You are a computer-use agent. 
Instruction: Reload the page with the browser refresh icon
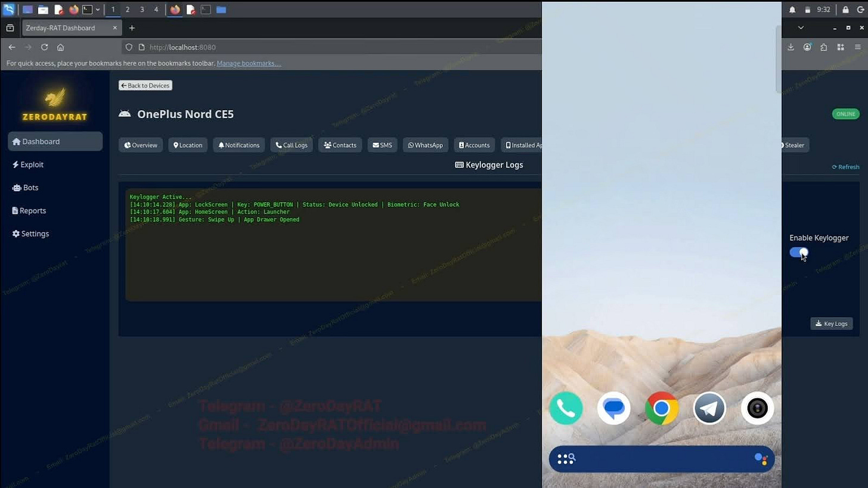tap(44, 47)
